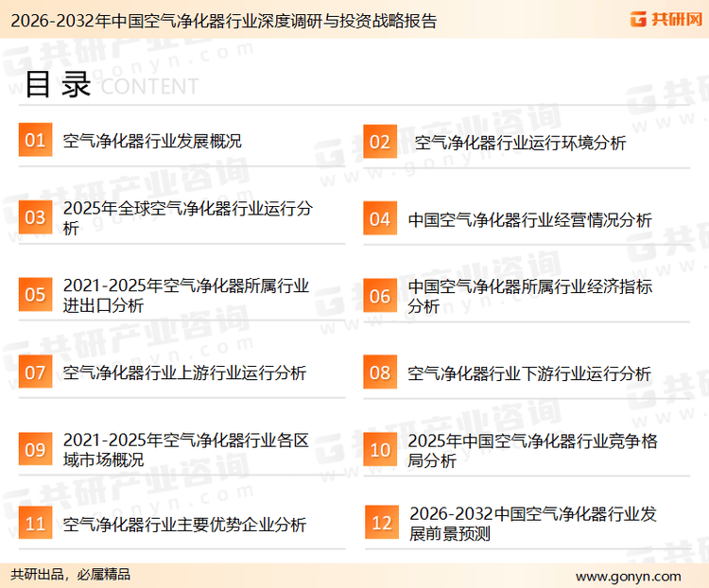Click the 目录 CONTENT heading
This screenshot has width=709, height=588.
coord(111,85)
